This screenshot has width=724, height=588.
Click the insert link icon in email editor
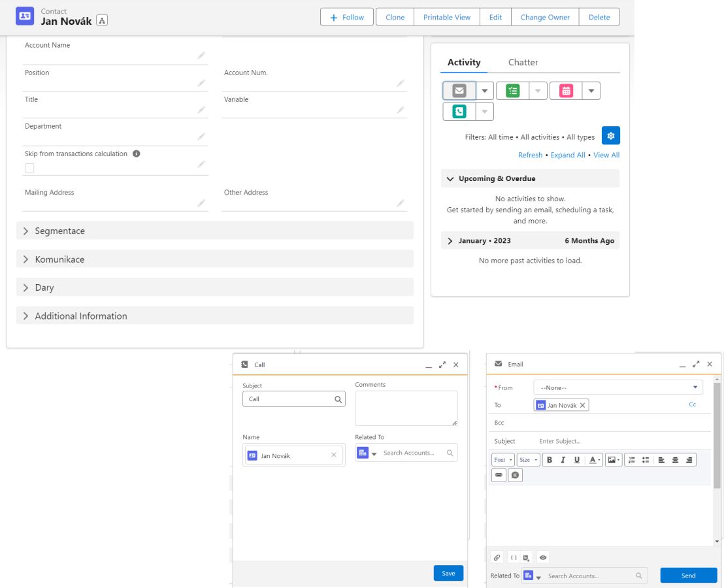[x=499, y=475]
